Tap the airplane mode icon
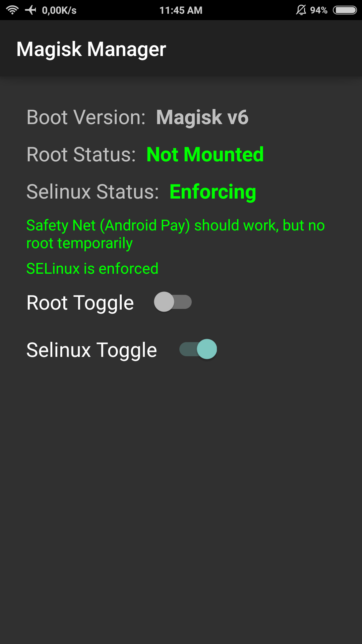 click(31, 10)
